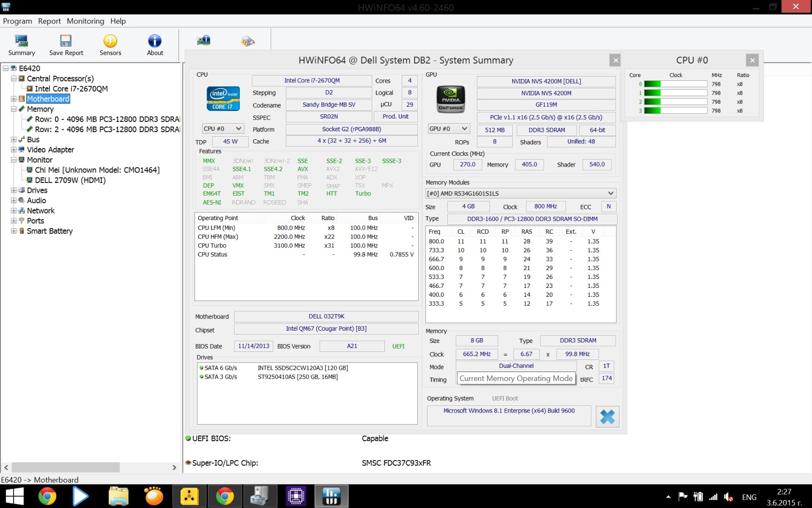Collapse the E6420 root node

coord(6,68)
